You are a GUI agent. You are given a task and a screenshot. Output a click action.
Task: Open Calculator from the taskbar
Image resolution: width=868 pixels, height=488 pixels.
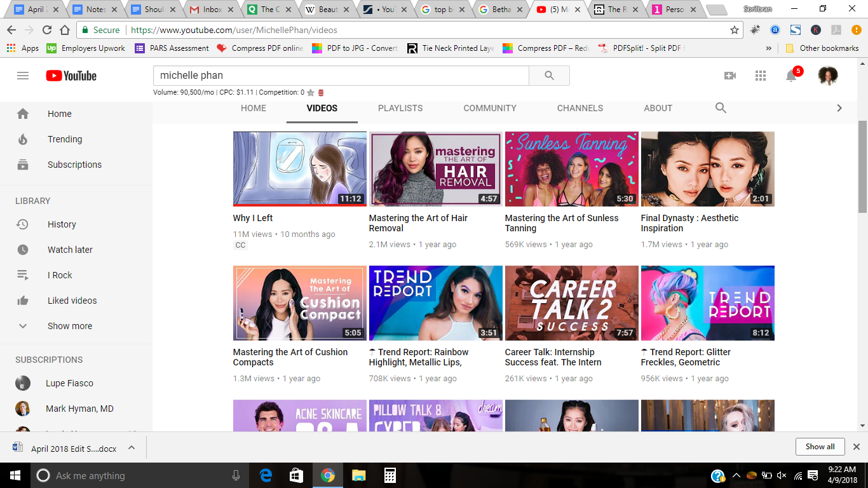click(390, 475)
